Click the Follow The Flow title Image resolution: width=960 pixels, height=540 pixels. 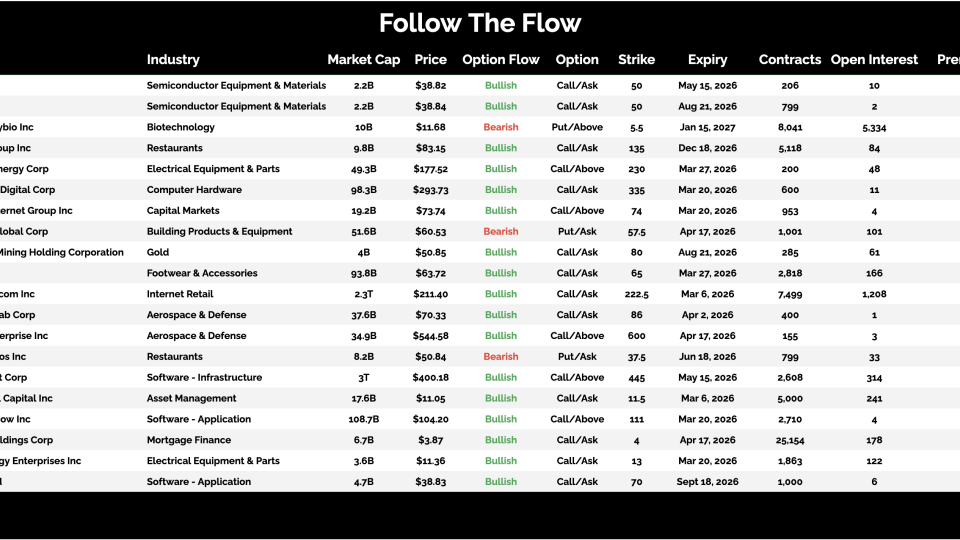(480, 23)
